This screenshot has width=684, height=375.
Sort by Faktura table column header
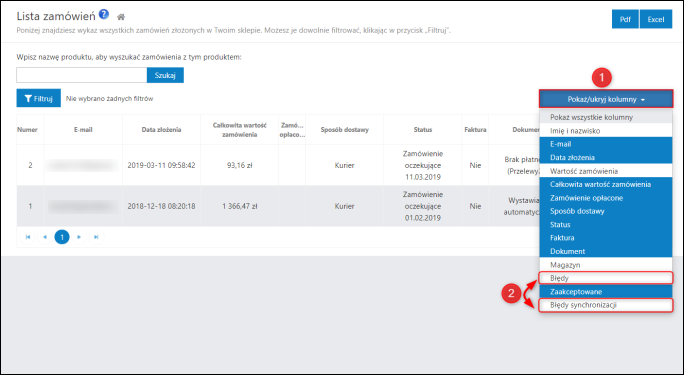pos(475,130)
